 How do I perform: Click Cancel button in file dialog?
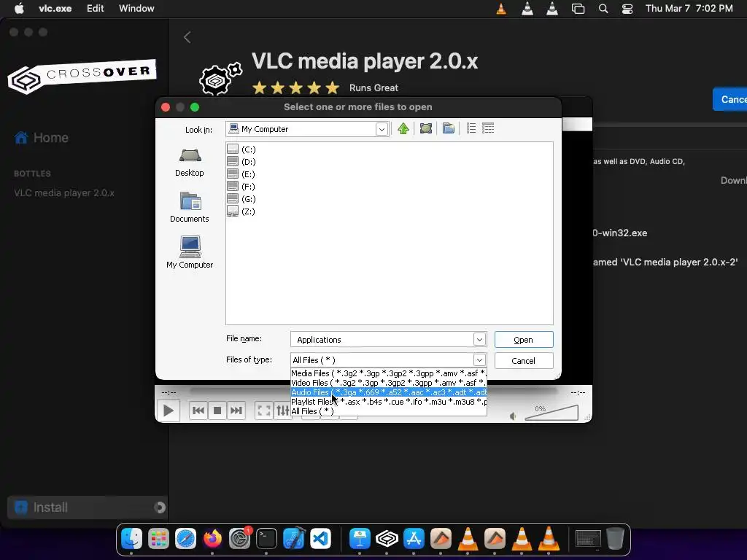524,360
